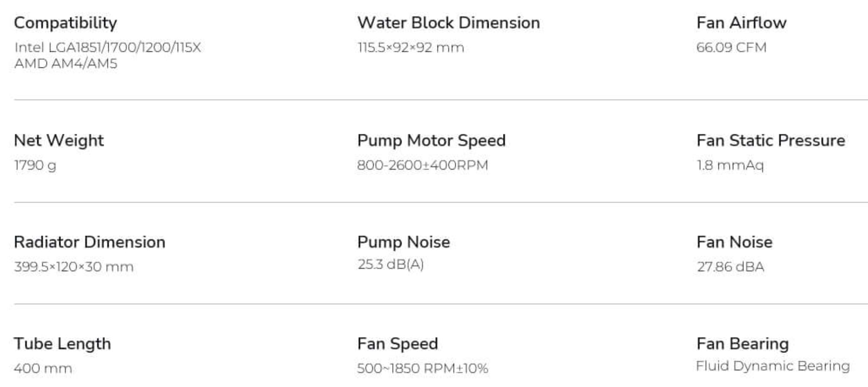Click the Pump Noise heading
This screenshot has width=868, height=387.
point(404,242)
